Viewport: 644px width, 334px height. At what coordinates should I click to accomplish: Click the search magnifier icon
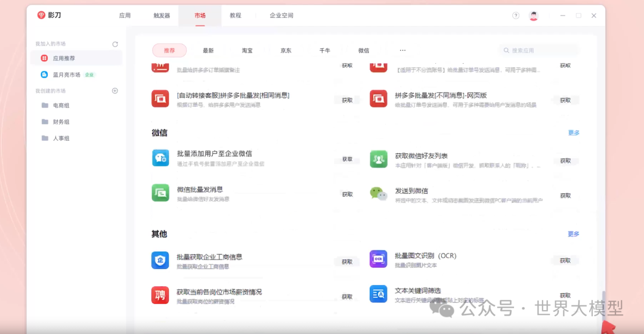tap(506, 51)
